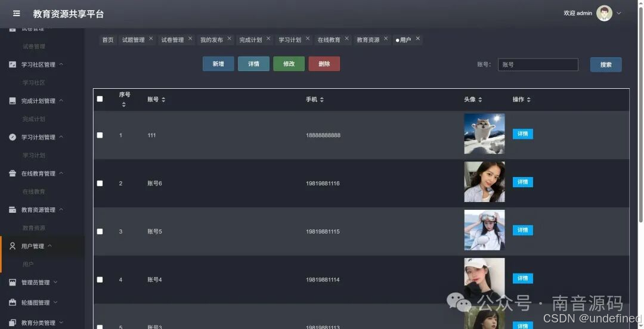Click the blue 新增 button

tap(218, 64)
